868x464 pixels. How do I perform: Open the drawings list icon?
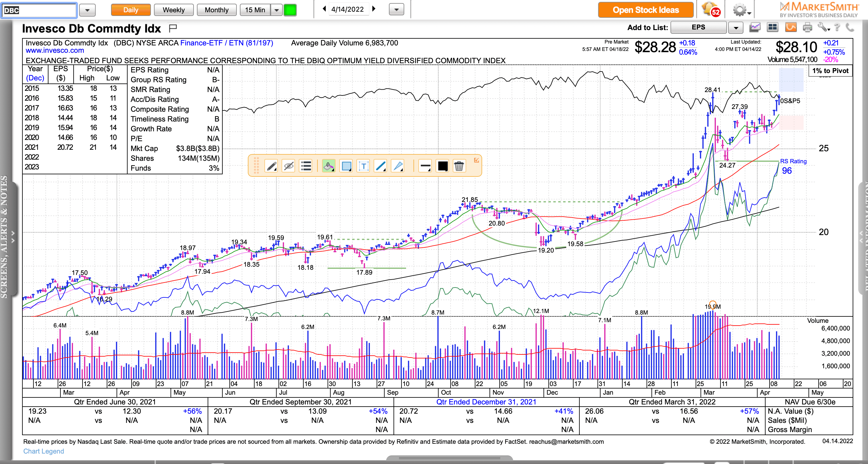point(306,166)
